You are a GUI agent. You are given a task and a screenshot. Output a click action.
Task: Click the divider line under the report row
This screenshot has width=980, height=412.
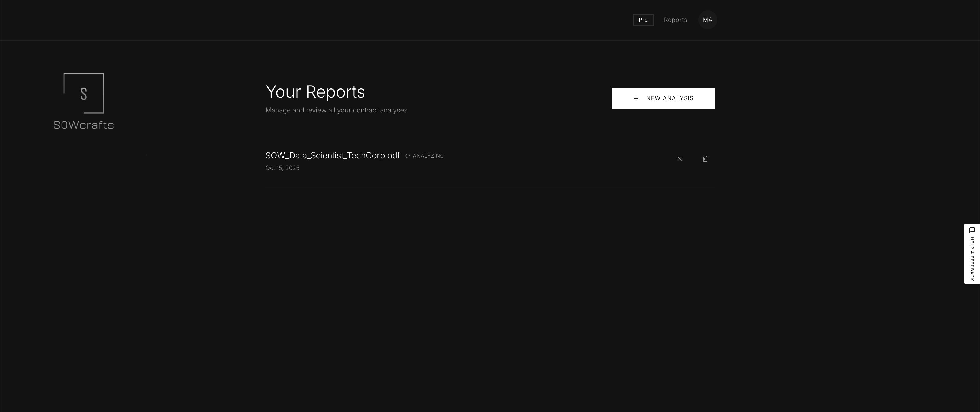pos(490,186)
